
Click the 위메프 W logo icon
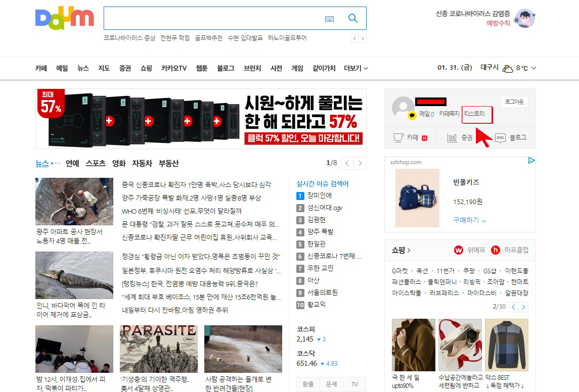pos(458,250)
